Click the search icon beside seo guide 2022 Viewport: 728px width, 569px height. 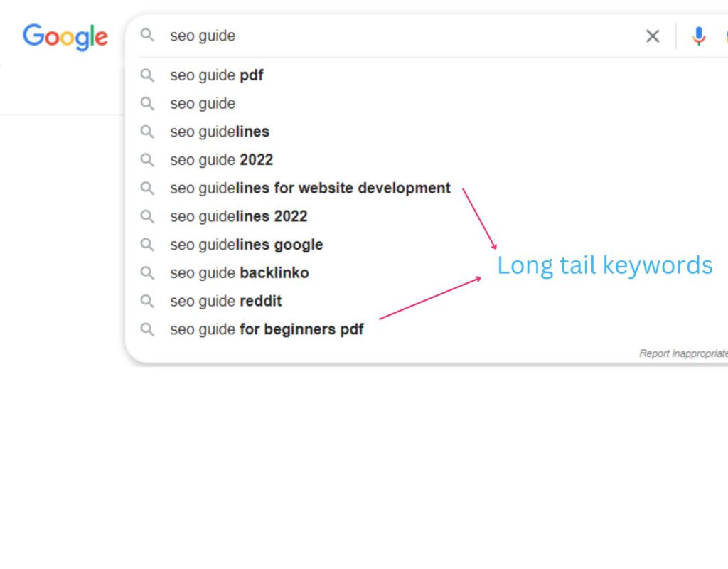(147, 159)
